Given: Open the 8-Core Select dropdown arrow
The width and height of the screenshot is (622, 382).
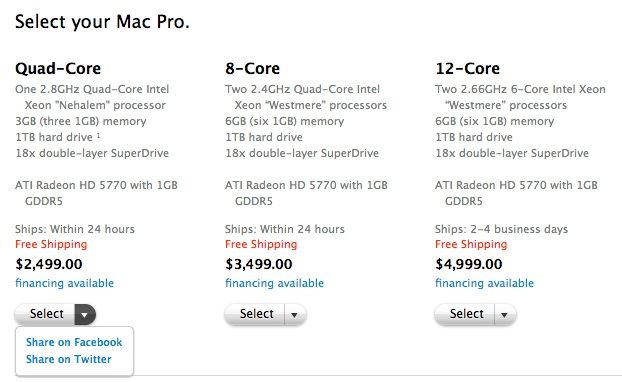Looking at the screenshot, I should pyautogui.click(x=295, y=315).
